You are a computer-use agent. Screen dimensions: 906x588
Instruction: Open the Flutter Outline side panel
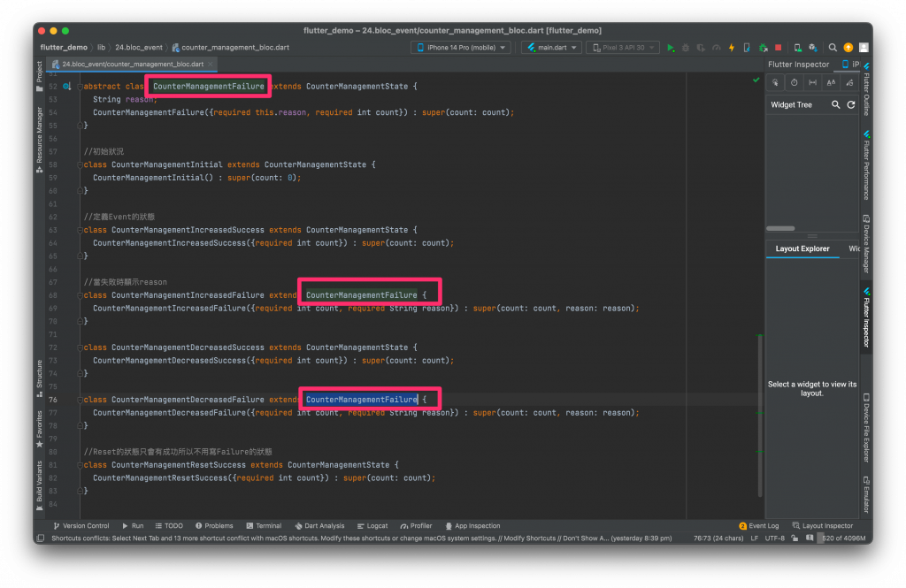point(866,89)
